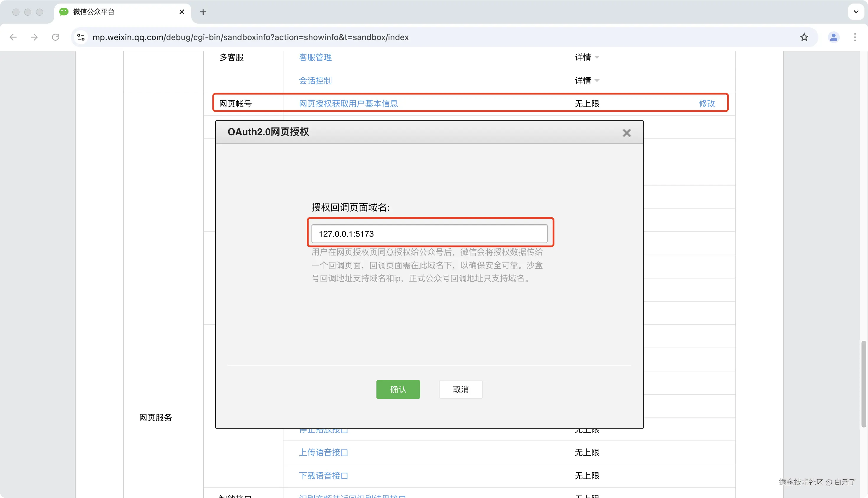The height and width of the screenshot is (498, 868).
Task: Open the 网页授权获取用户基本信息 link
Action: [x=348, y=104]
